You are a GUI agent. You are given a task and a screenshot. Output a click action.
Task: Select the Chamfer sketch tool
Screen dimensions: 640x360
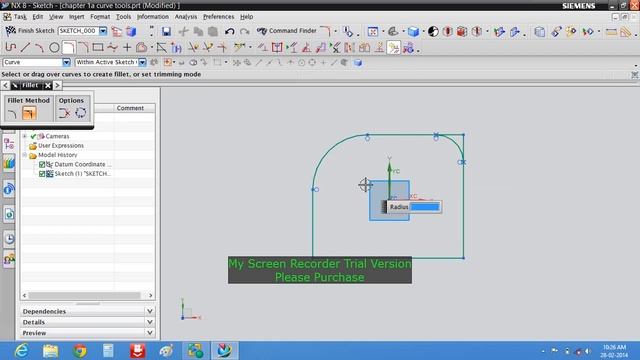click(x=83, y=48)
